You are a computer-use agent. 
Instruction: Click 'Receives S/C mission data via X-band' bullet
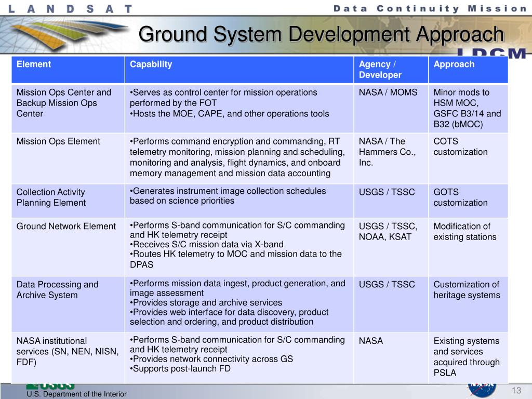coord(207,244)
